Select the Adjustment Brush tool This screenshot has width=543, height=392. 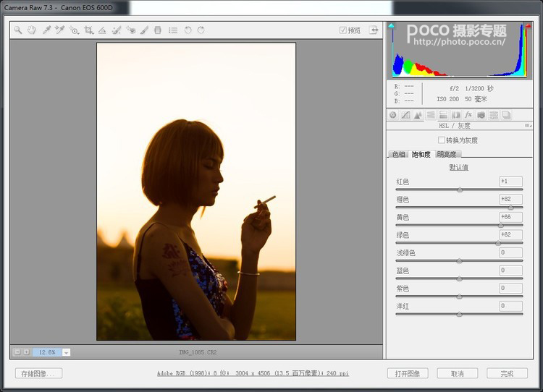click(144, 30)
